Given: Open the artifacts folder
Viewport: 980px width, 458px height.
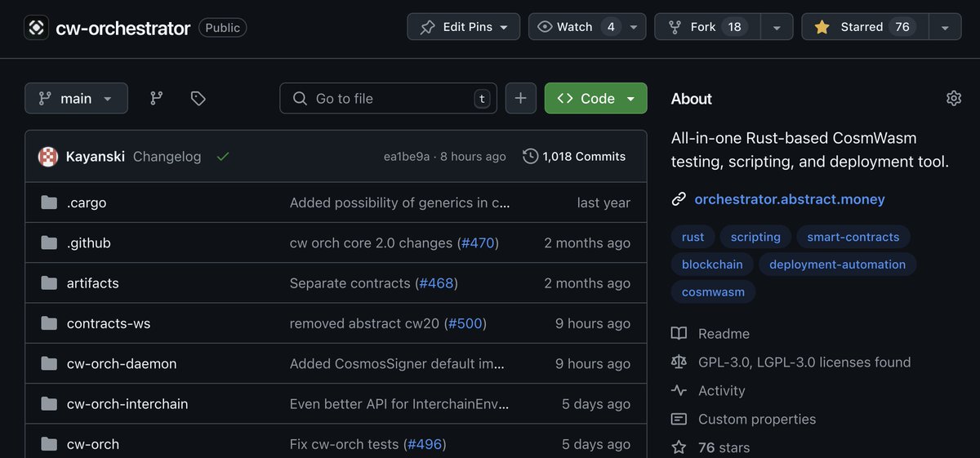Looking at the screenshot, I should [x=93, y=283].
